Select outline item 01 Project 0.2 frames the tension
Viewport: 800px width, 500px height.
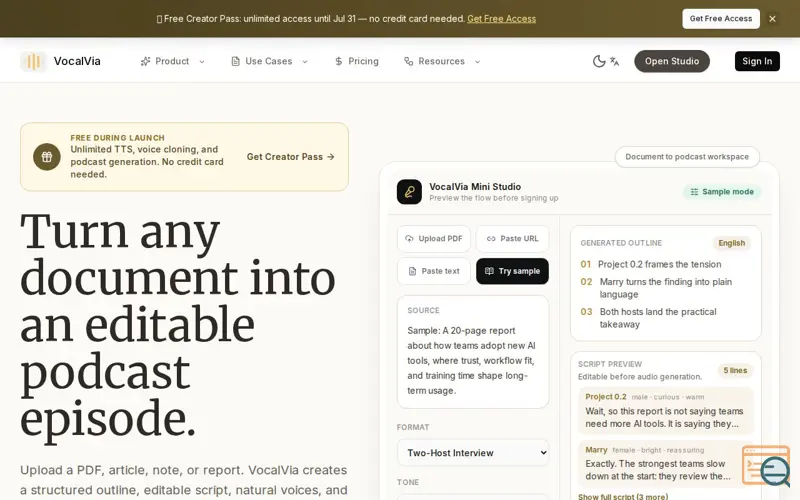(651, 264)
